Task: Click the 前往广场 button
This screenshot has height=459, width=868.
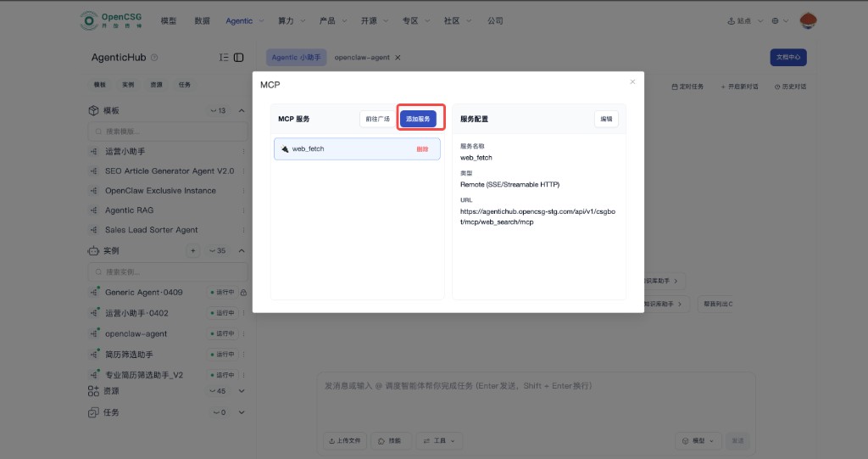Action: [x=378, y=119]
